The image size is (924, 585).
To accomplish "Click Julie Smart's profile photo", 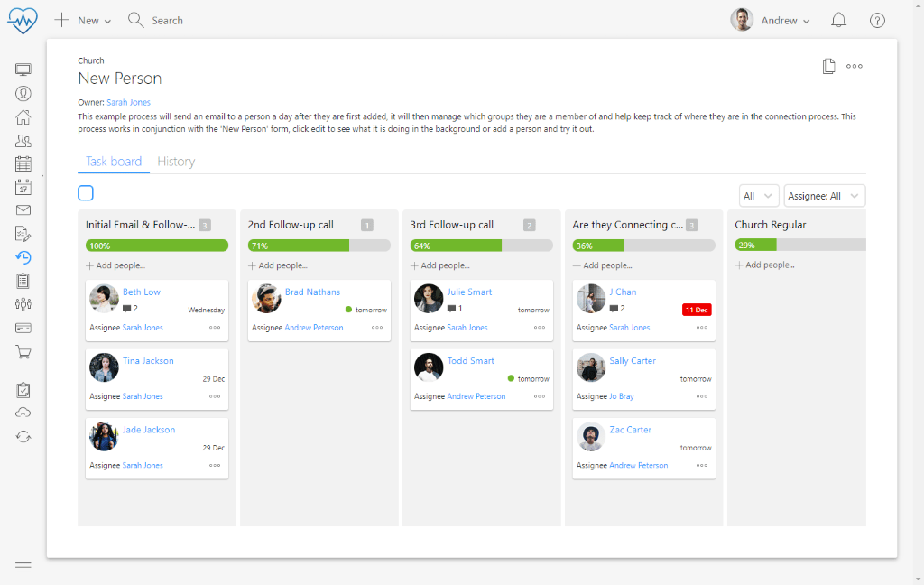I will [x=429, y=298].
